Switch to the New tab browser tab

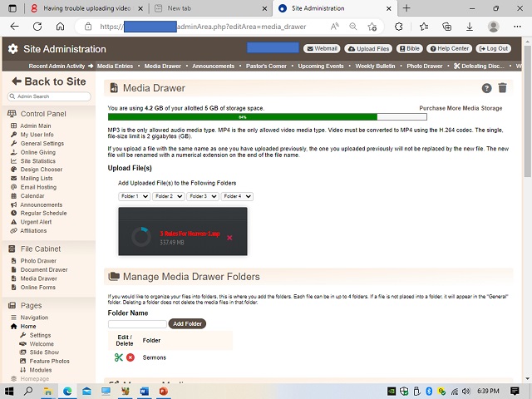pos(210,8)
